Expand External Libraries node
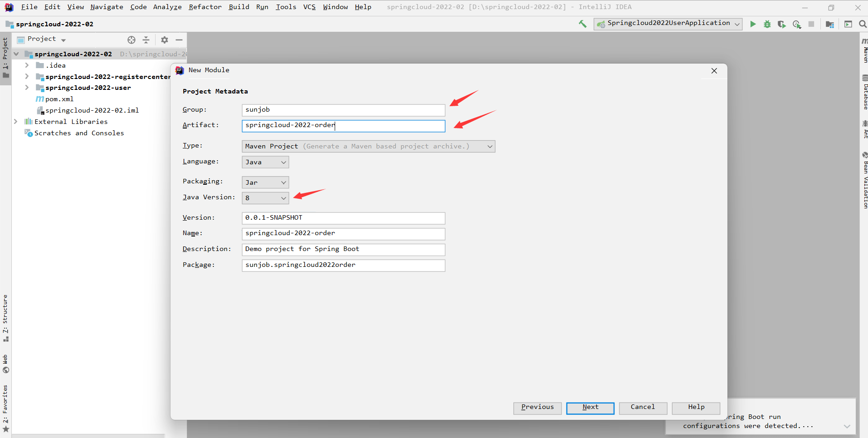The width and height of the screenshot is (868, 438). [16, 122]
